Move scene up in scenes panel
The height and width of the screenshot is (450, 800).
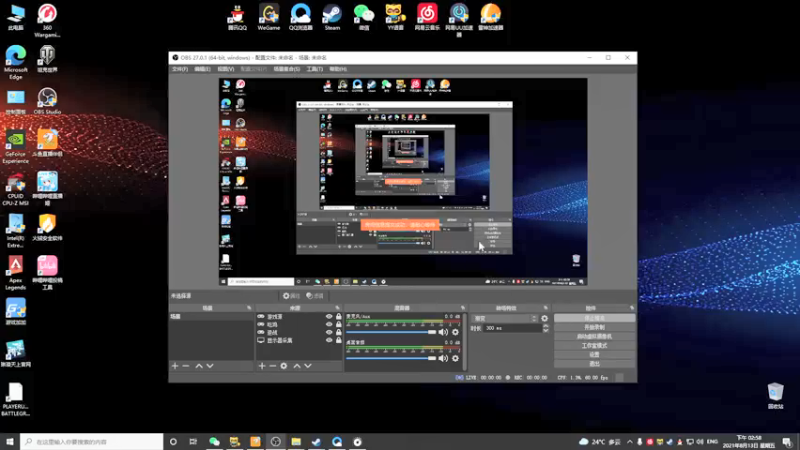pos(199,366)
